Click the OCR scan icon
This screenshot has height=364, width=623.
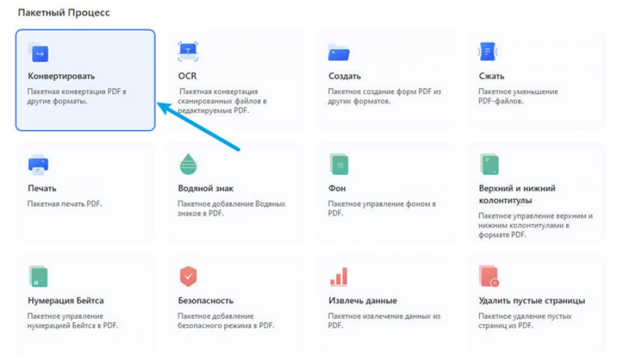pos(188,51)
